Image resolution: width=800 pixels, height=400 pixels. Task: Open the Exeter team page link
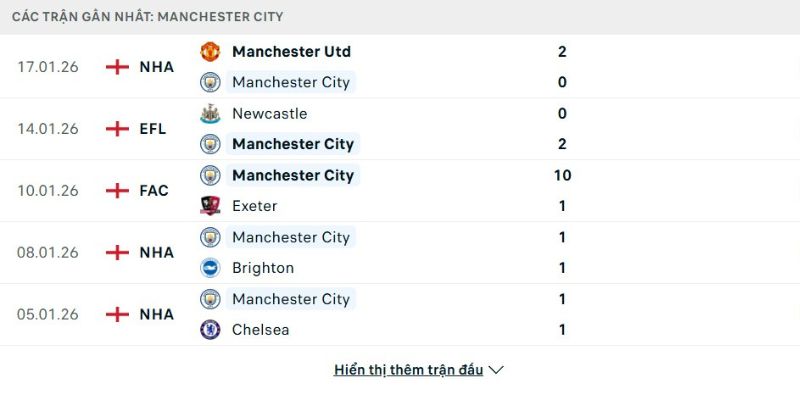[x=254, y=206]
